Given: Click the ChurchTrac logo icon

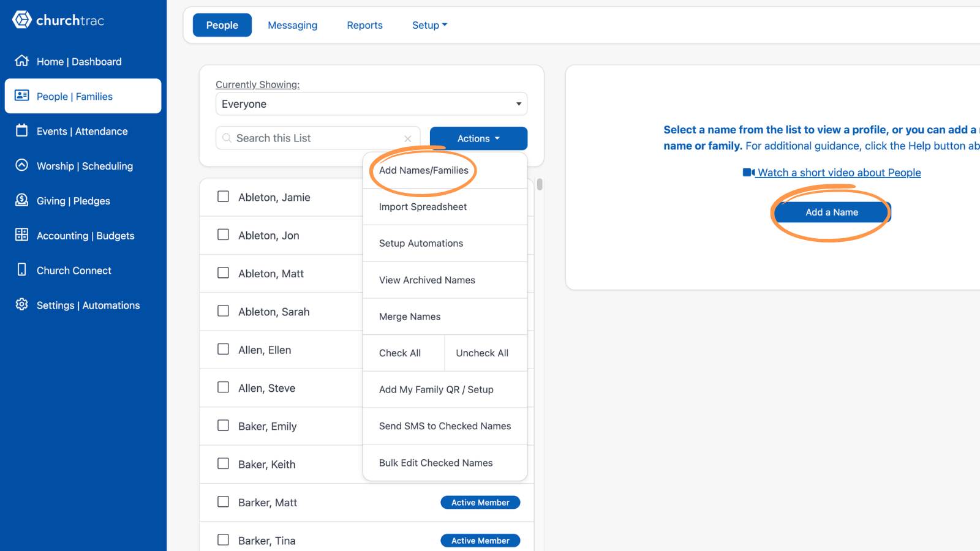Looking at the screenshot, I should point(21,20).
